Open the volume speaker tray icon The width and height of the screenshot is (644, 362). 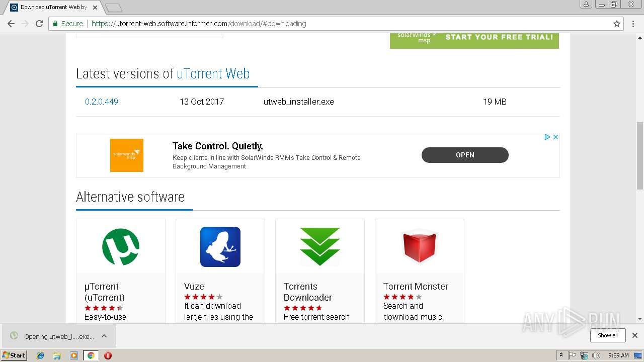[596, 355]
